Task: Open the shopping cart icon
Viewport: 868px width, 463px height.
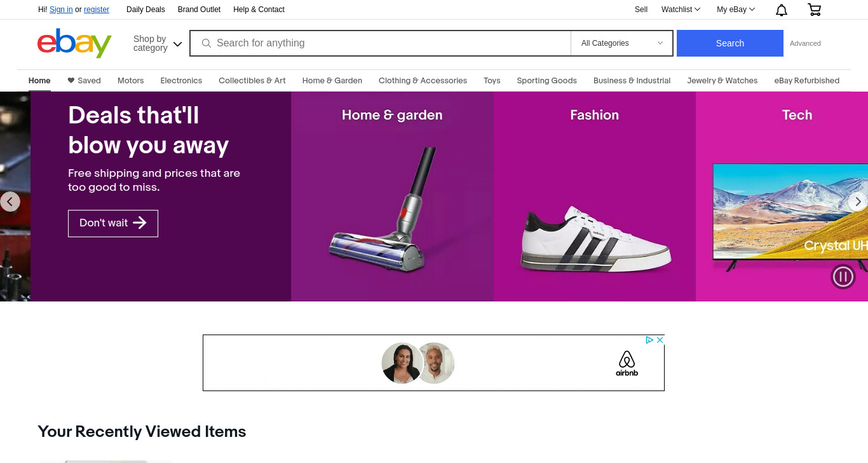Action: pos(814,10)
